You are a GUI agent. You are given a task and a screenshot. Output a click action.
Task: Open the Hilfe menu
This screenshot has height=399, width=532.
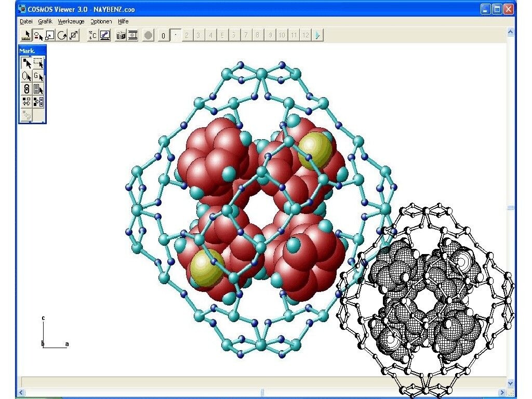point(123,21)
